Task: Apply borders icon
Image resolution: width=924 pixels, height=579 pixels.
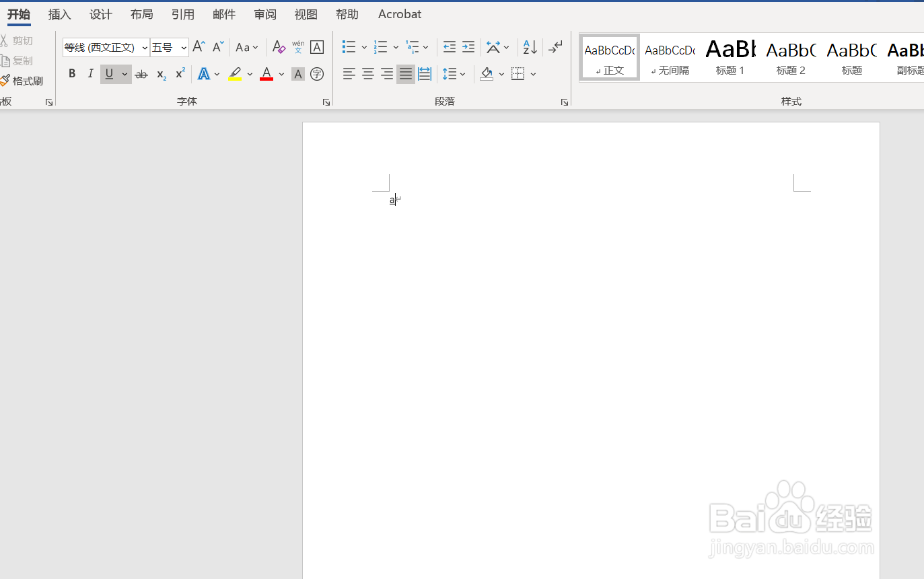Action: [x=518, y=74]
